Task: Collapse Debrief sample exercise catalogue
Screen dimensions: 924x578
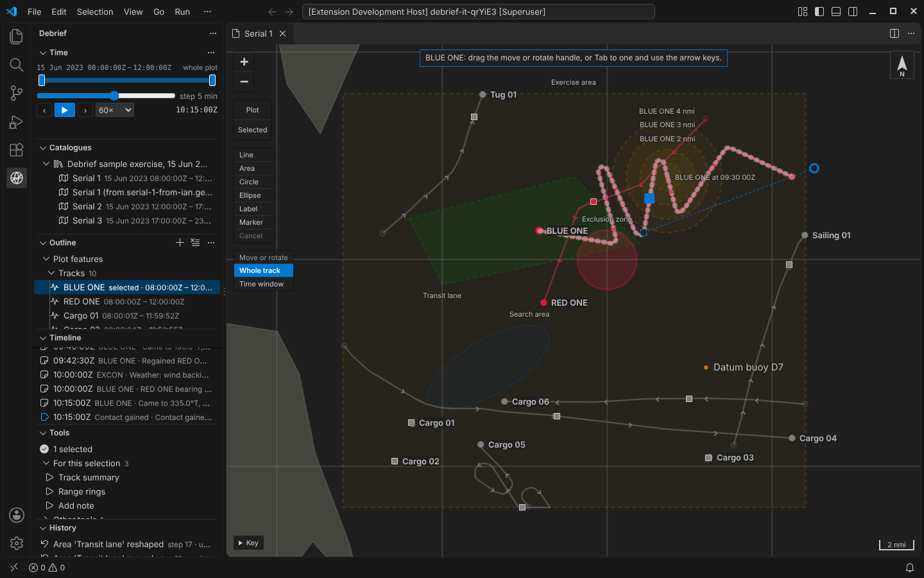Action: coord(46,164)
